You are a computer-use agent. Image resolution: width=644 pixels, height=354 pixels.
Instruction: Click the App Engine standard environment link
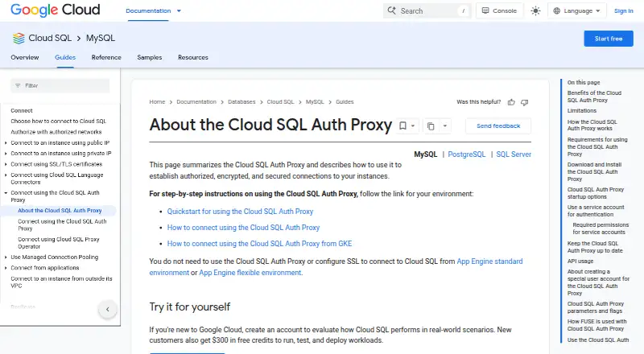(x=489, y=261)
